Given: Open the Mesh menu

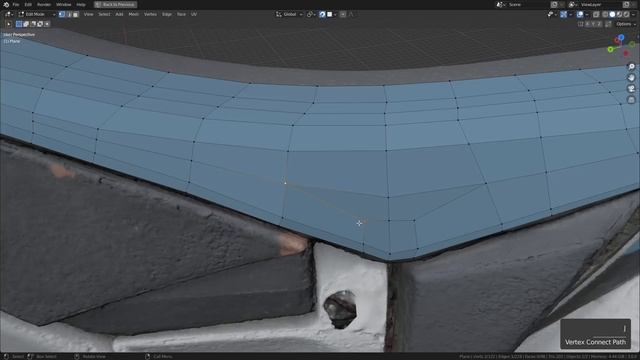Looking at the screenshot, I should 133,14.
